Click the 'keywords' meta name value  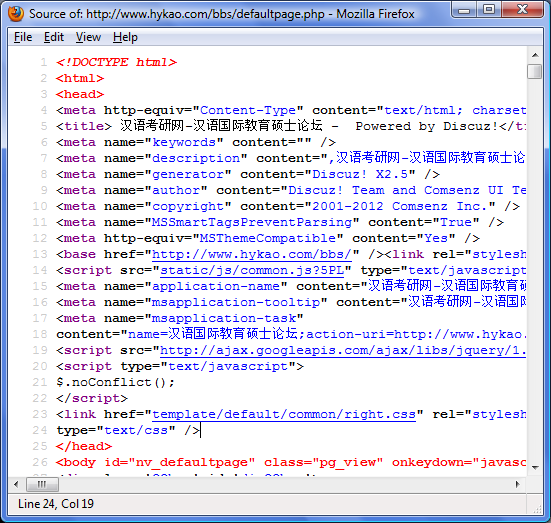(184, 142)
